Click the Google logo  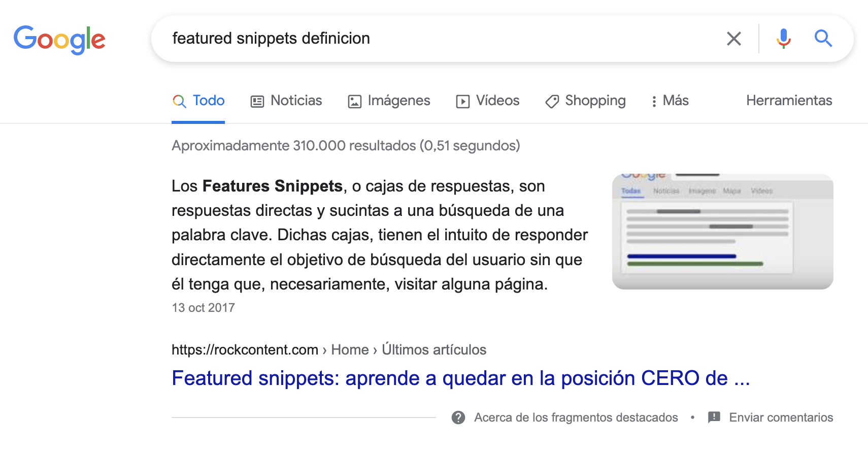tap(59, 40)
